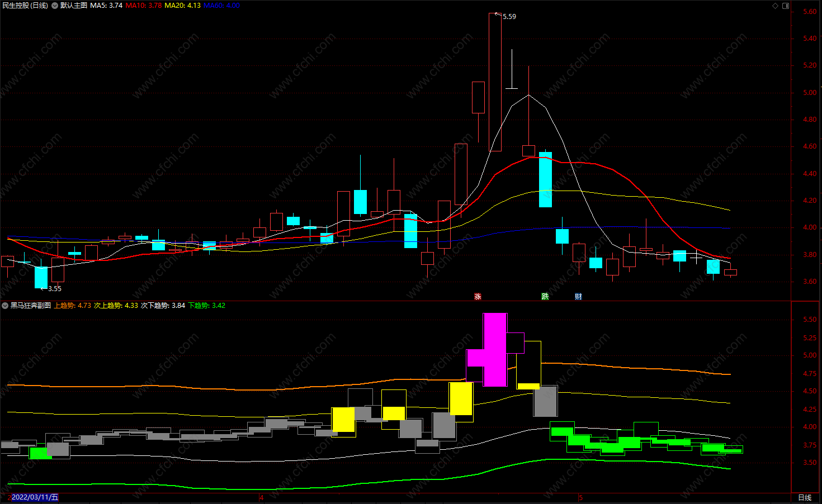Select the 黑马狂奔副图 indicator label
The image size is (822, 504).
click(x=31, y=306)
